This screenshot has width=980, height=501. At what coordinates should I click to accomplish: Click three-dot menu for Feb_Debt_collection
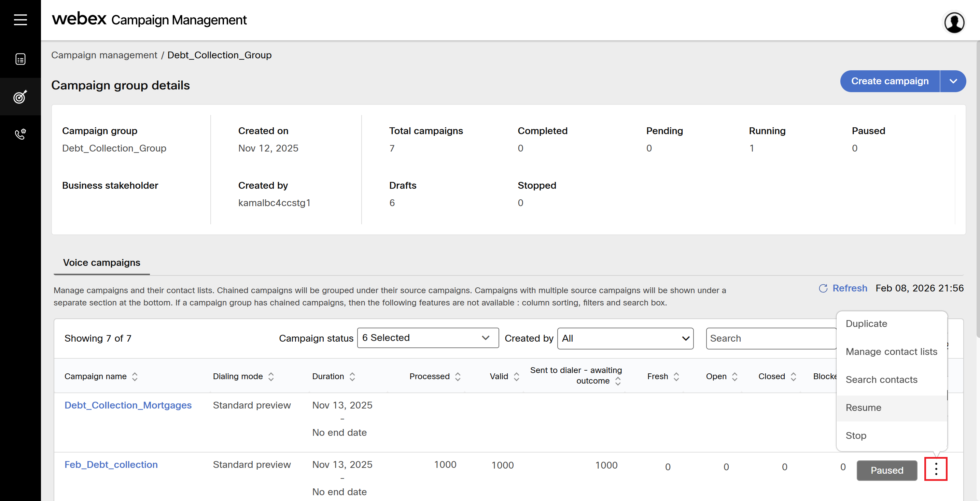tap(936, 469)
